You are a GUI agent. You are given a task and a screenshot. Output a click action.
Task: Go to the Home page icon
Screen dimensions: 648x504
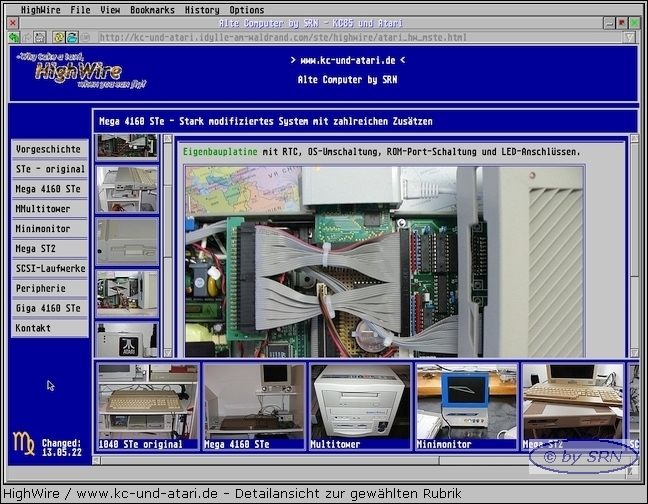click(40, 38)
